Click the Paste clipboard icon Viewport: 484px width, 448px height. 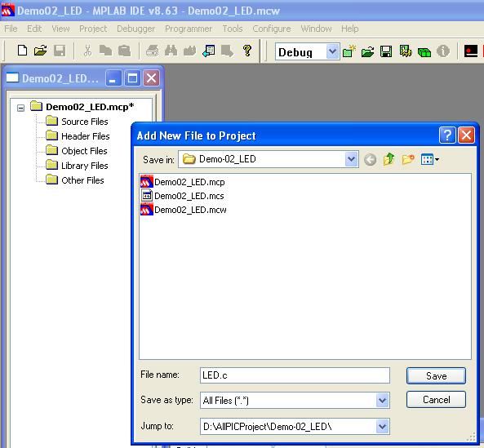(125, 51)
